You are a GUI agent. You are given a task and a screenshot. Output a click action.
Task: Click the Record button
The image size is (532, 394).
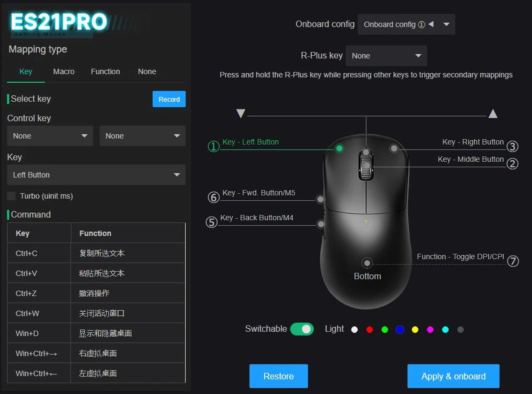coord(169,99)
